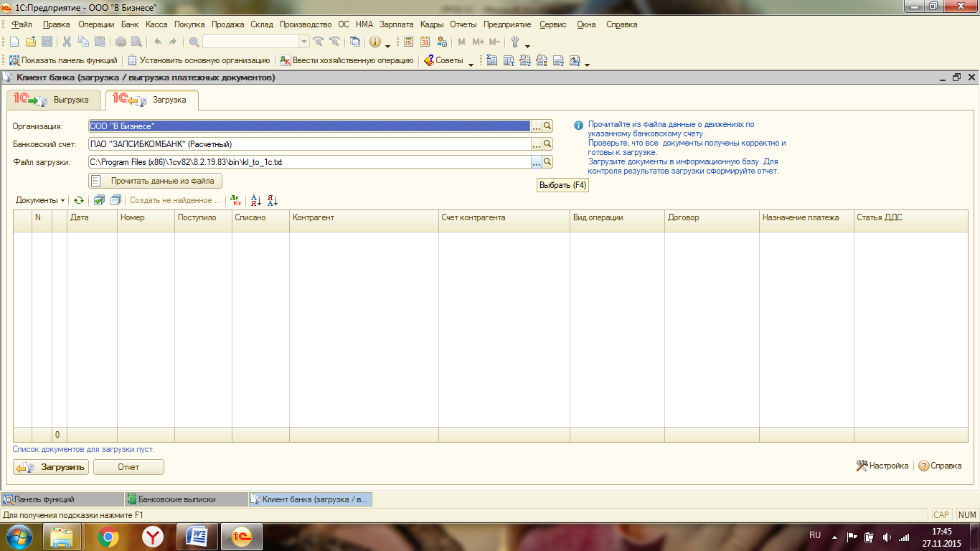Click the Организация input field
The height and width of the screenshot is (551, 980).
pyautogui.click(x=309, y=126)
